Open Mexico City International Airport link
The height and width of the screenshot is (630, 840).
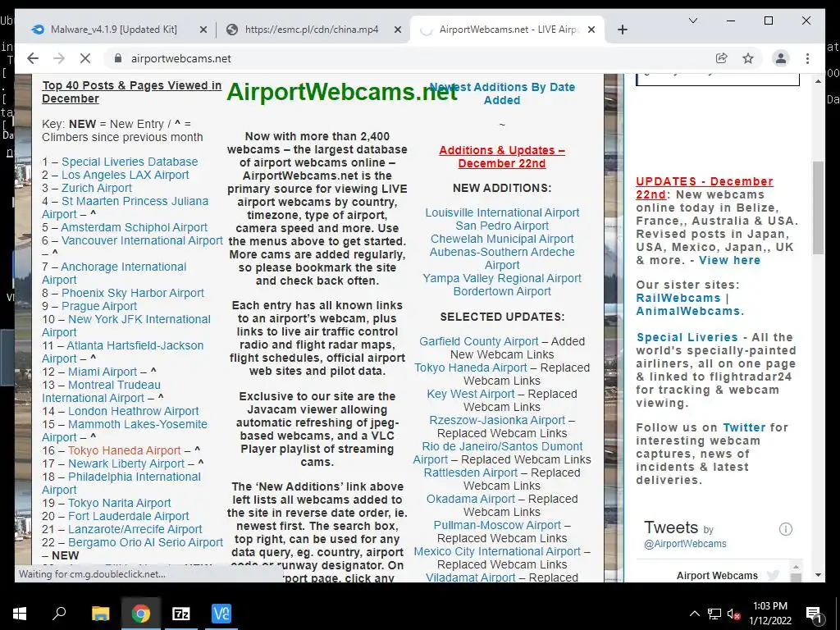click(497, 551)
